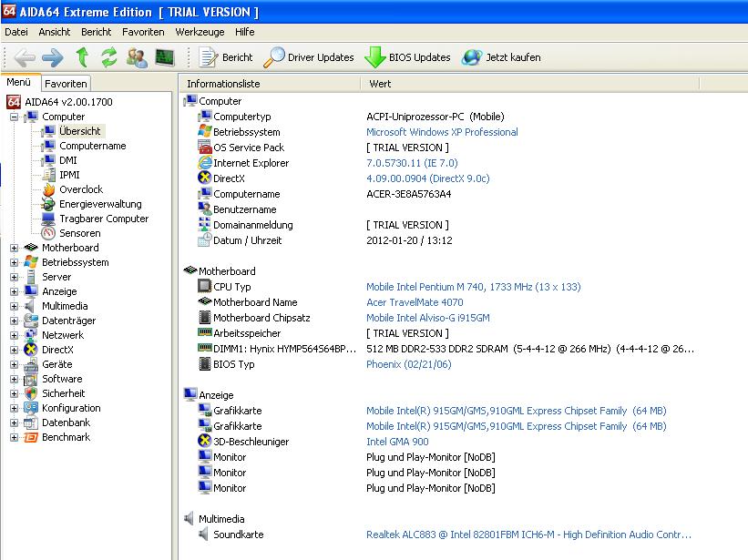Switch to the Favoriten tab in sidebar

pos(66,84)
